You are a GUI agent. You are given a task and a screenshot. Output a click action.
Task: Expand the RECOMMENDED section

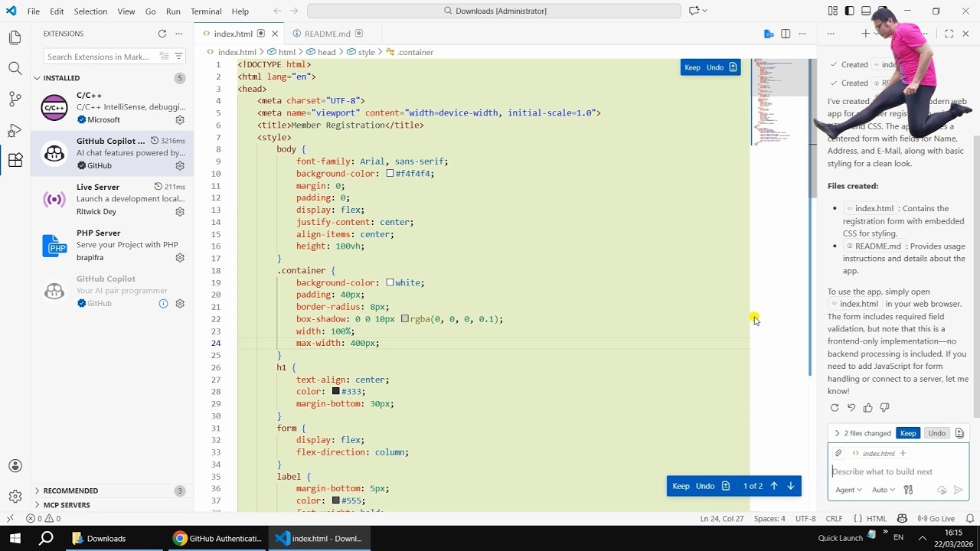(x=37, y=491)
